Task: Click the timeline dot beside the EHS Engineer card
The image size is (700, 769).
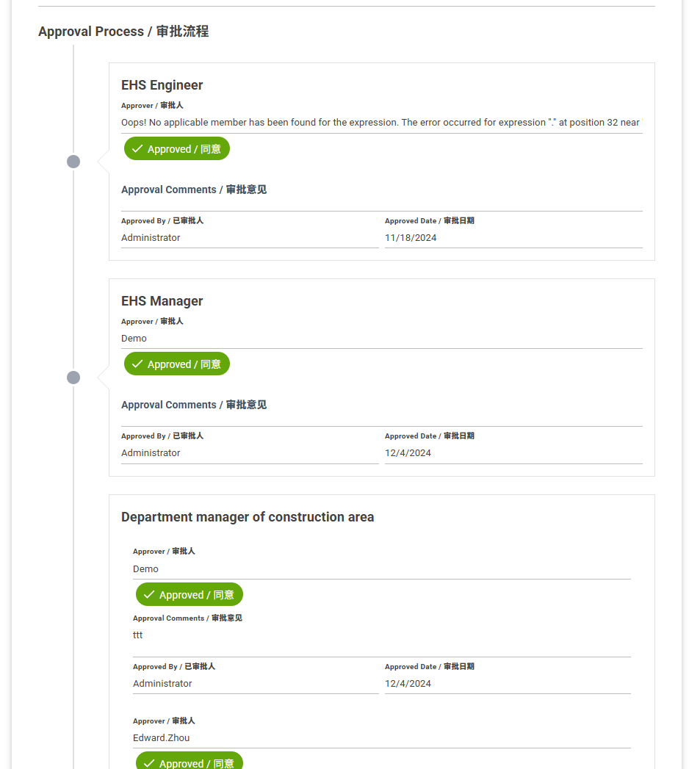Action: pyautogui.click(x=73, y=162)
